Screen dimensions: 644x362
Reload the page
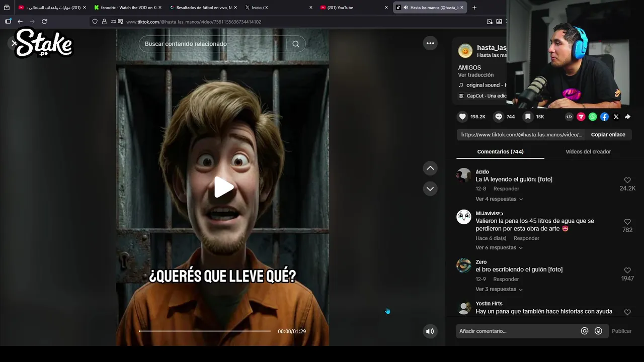(x=44, y=22)
